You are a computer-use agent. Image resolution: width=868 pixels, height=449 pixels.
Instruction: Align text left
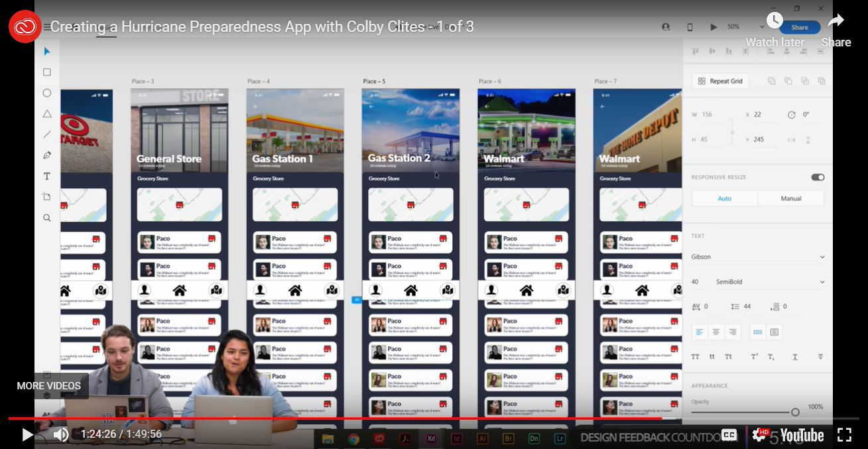[x=700, y=332]
